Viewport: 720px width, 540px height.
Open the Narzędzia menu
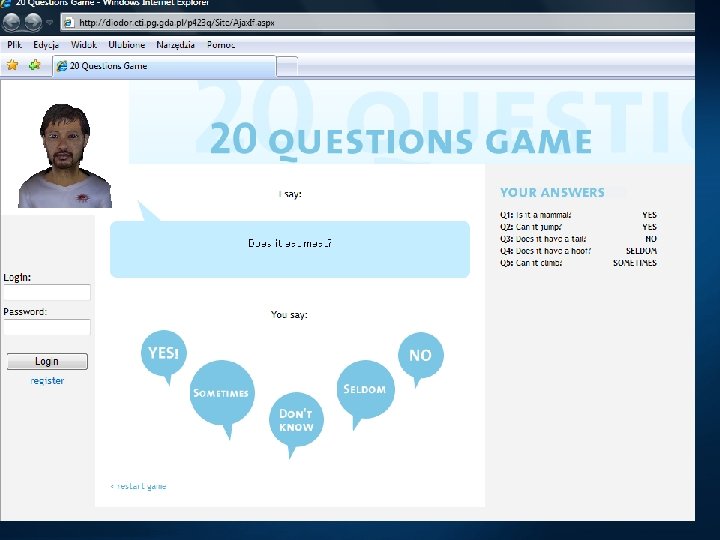click(175, 45)
